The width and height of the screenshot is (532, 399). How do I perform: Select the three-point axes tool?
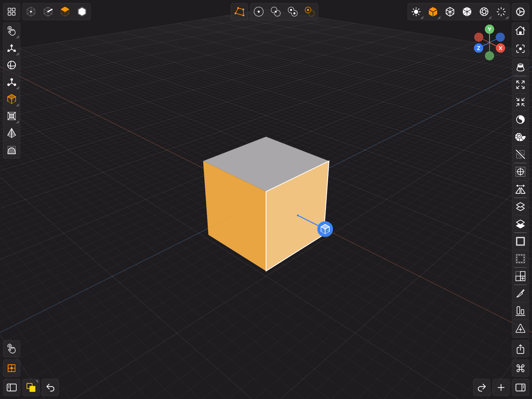11,82
